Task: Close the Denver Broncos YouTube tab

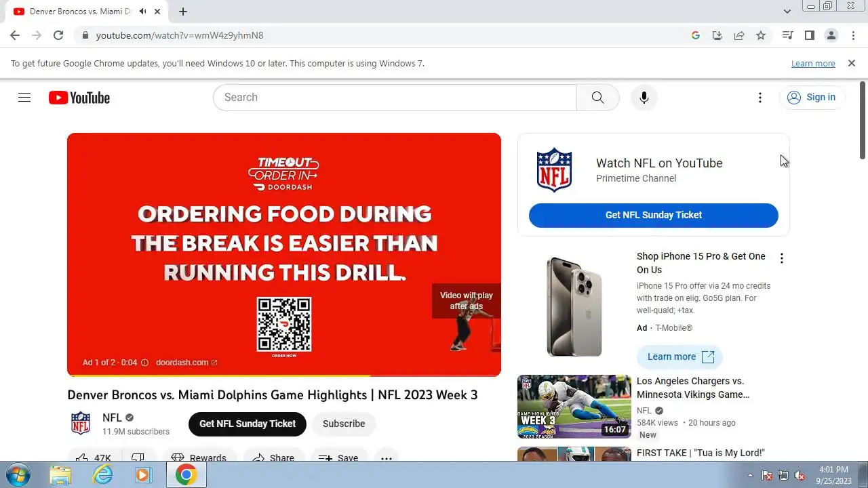Action: [x=158, y=12]
